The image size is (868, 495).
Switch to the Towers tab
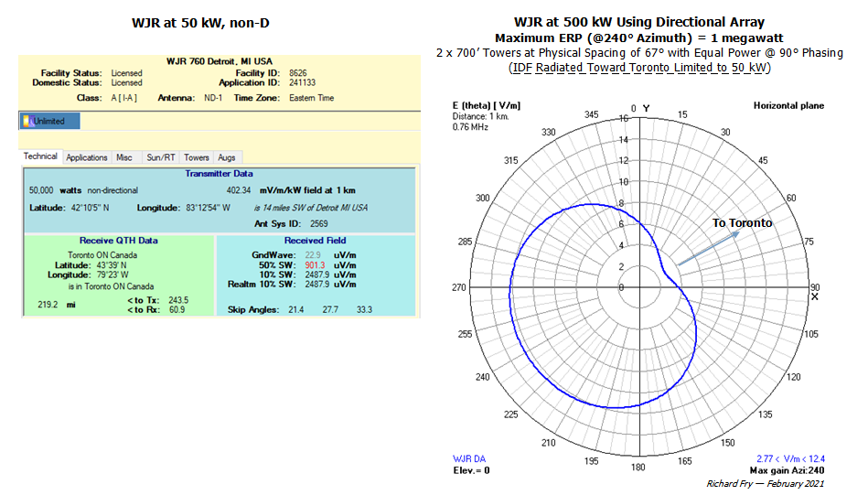[197, 157]
